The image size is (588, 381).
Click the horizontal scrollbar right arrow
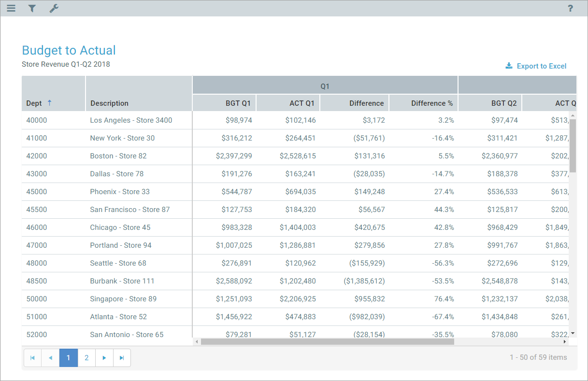point(564,341)
